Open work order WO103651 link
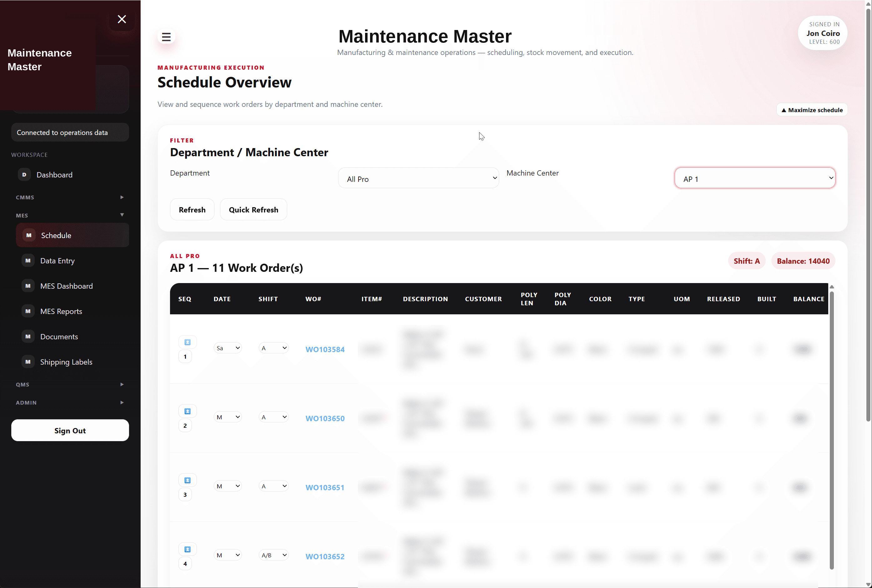Viewport: 872px width, 588px height. click(x=325, y=487)
